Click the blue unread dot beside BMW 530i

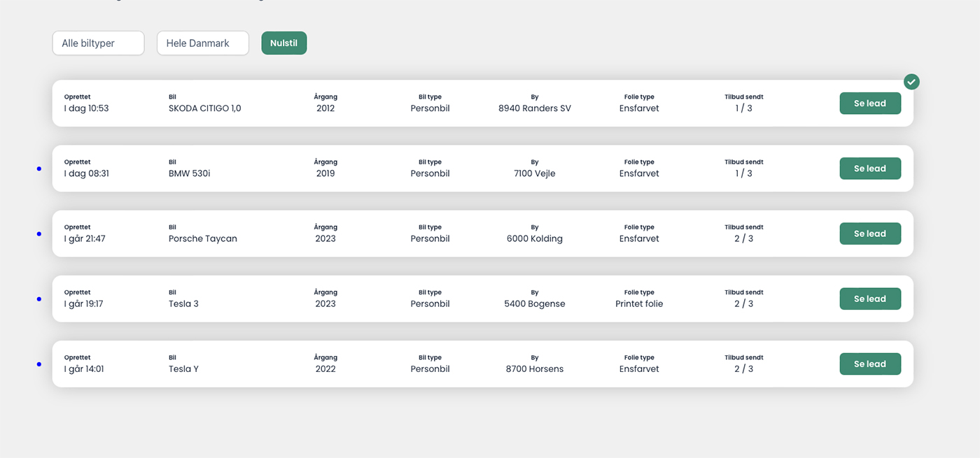point(39,169)
